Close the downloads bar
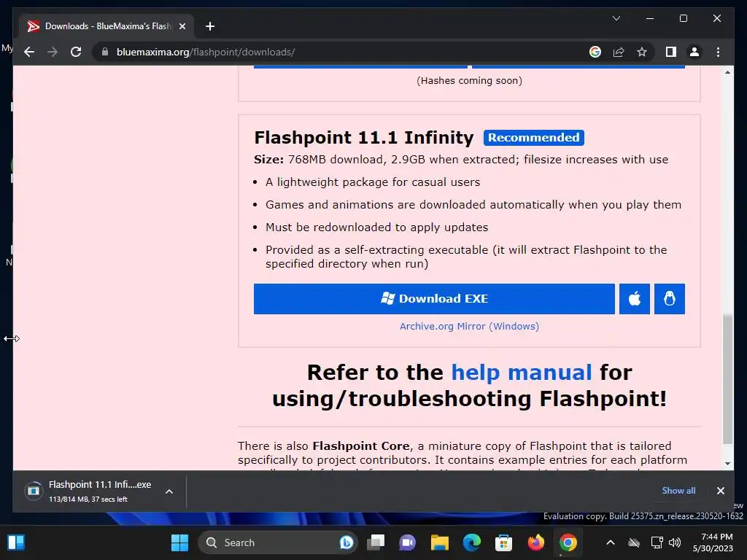Screen dimensions: 747x560 point(720,491)
